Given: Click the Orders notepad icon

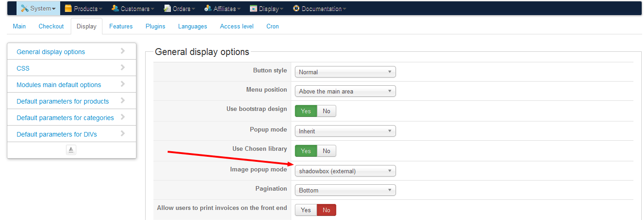Looking at the screenshot, I should coord(167,8).
